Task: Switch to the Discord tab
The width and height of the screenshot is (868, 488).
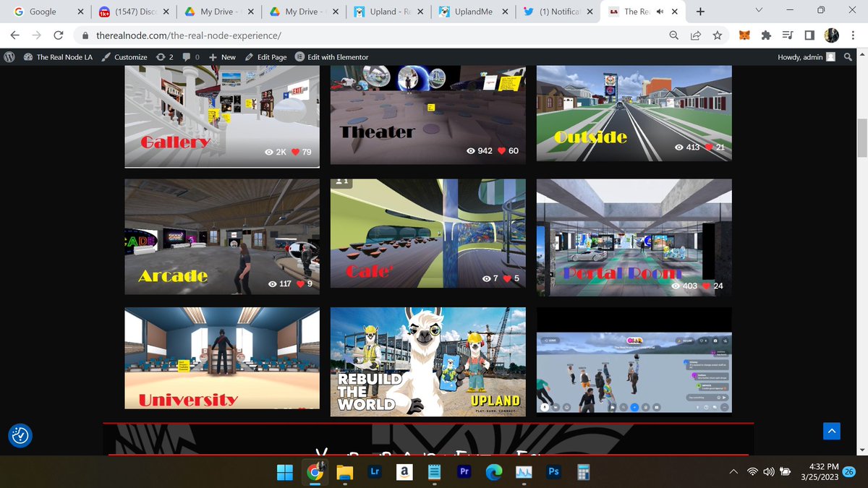Action: 134,12
